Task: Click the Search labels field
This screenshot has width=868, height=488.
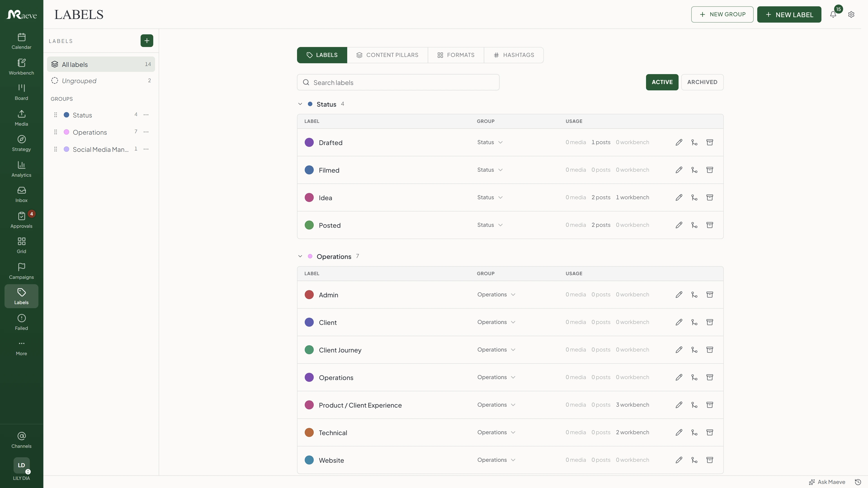Action: point(398,82)
